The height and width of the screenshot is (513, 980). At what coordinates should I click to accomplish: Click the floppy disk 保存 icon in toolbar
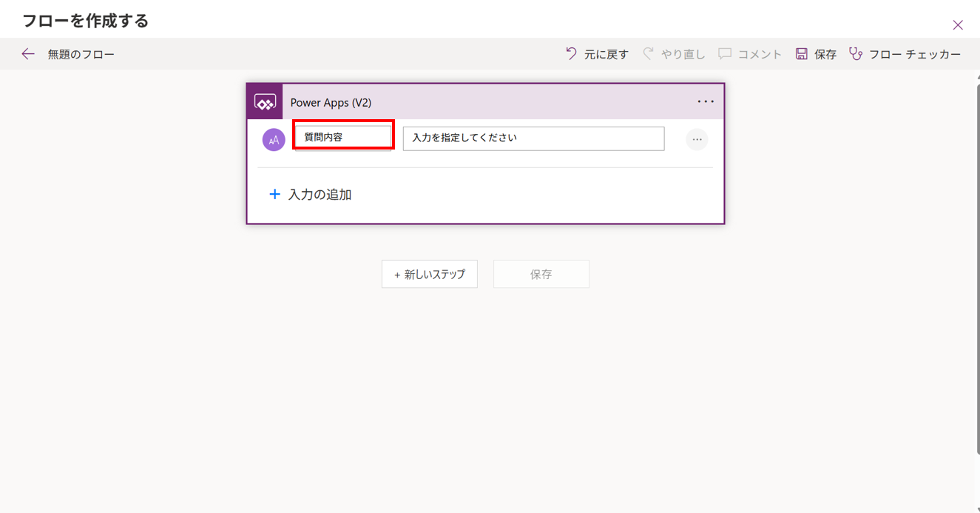(802, 54)
